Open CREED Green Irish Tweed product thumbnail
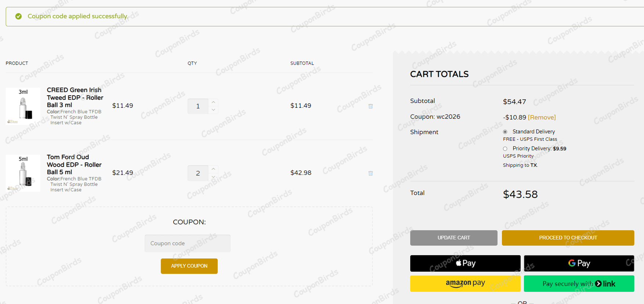Screen dimensions: 644x304 (x=23, y=106)
